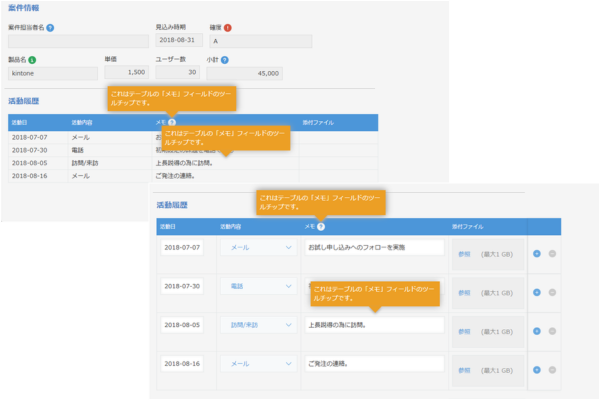Add a row after the 2018-07-07 entry
600x400 pixels.
[x=537, y=252]
